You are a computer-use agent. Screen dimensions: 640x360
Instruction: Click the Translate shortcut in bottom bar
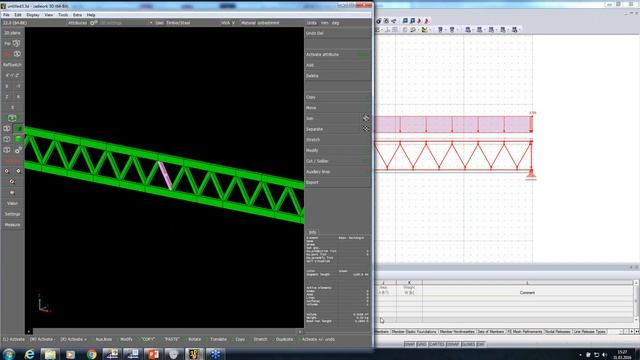pos(218,339)
